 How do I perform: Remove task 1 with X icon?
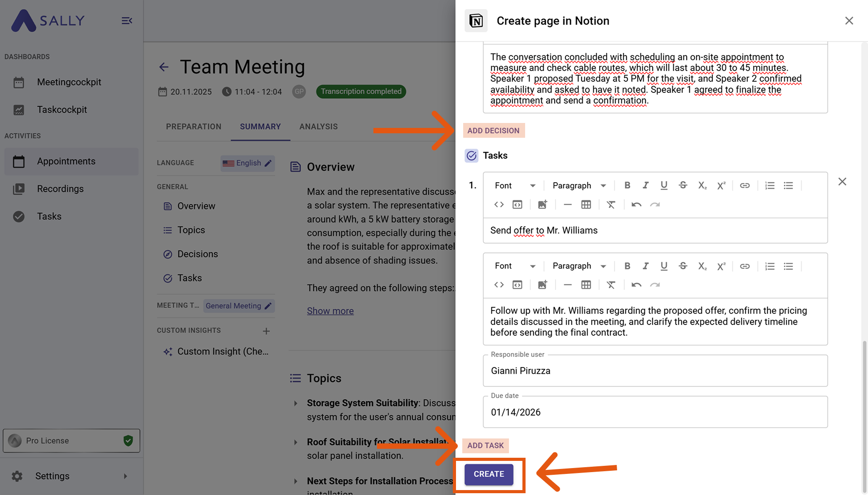pos(842,182)
